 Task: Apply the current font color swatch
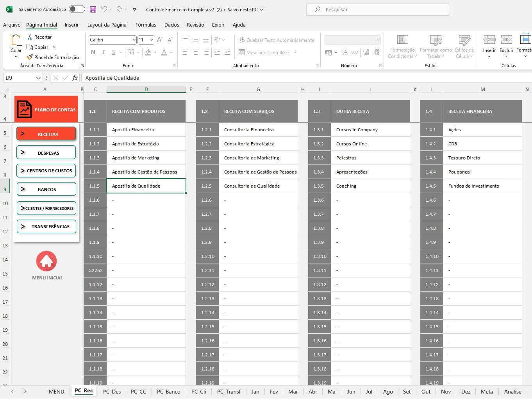tap(163, 52)
